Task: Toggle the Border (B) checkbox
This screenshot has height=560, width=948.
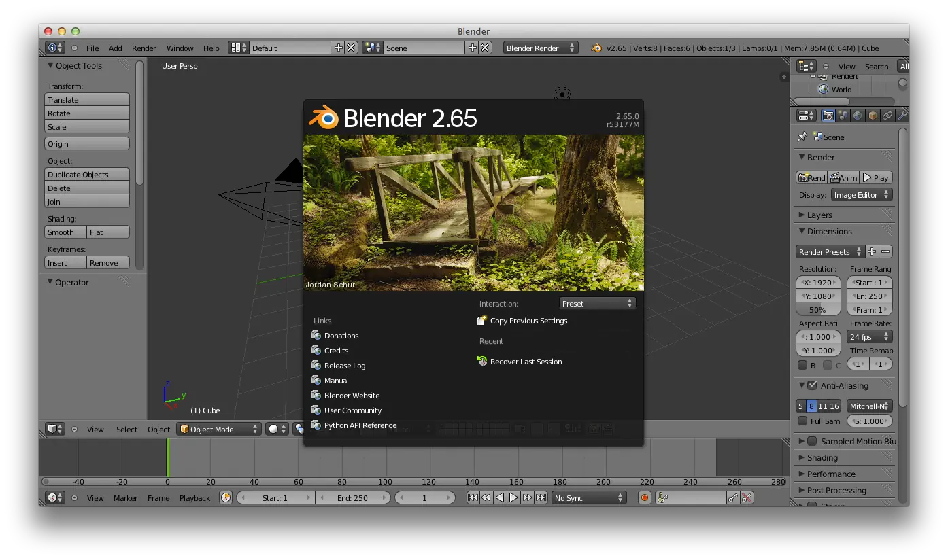Action: pyautogui.click(x=802, y=366)
